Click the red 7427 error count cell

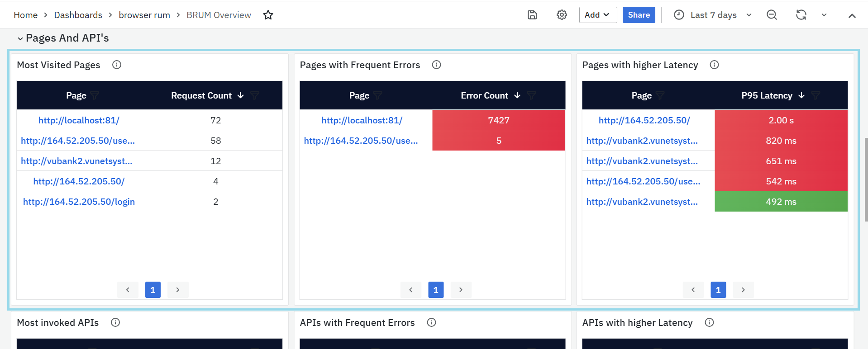pyautogui.click(x=498, y=120)
